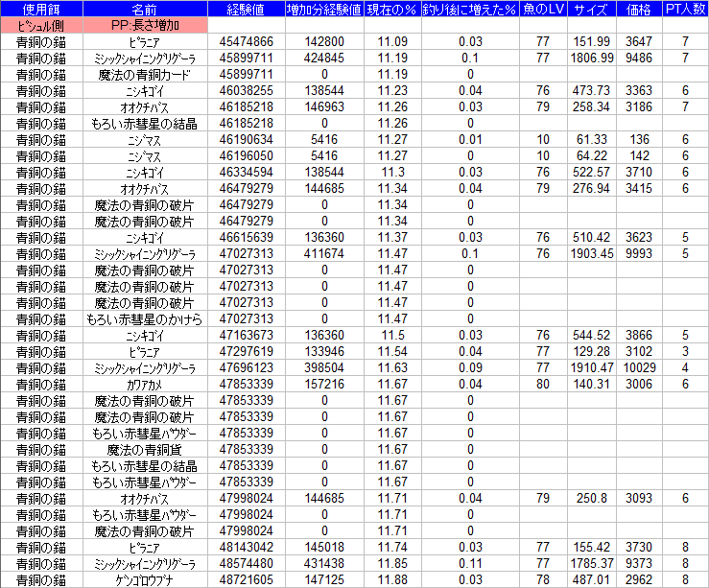
Task: Click the 経験値 header cell
Action: 247,9
